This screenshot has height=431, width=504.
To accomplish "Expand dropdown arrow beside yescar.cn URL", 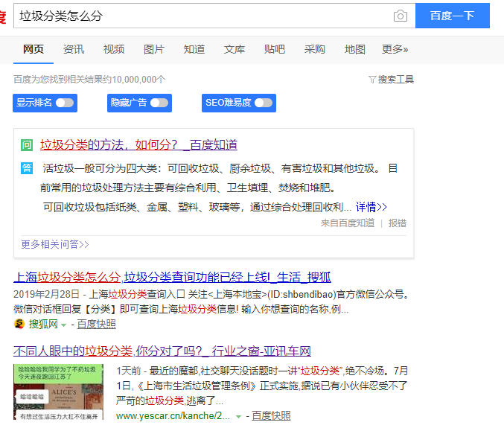I will click(238, 417).
